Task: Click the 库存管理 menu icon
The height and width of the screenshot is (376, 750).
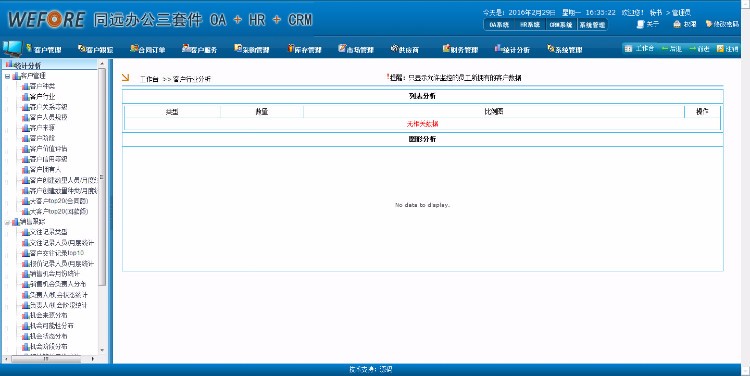Action: pos(290,48)
